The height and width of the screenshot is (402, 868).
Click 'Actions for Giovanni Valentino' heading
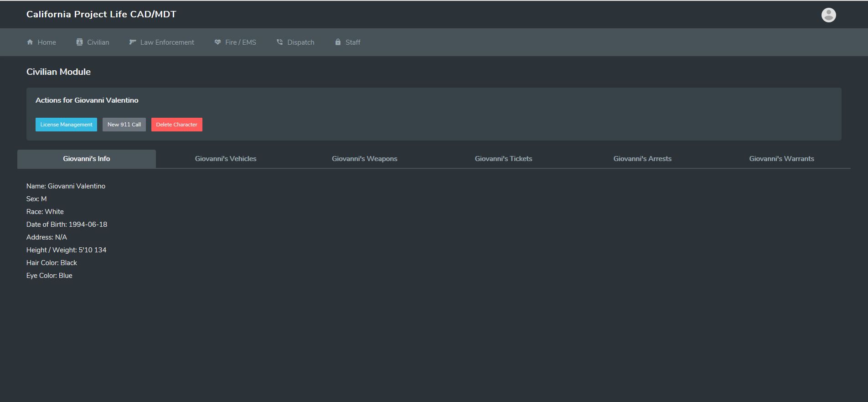87,100
